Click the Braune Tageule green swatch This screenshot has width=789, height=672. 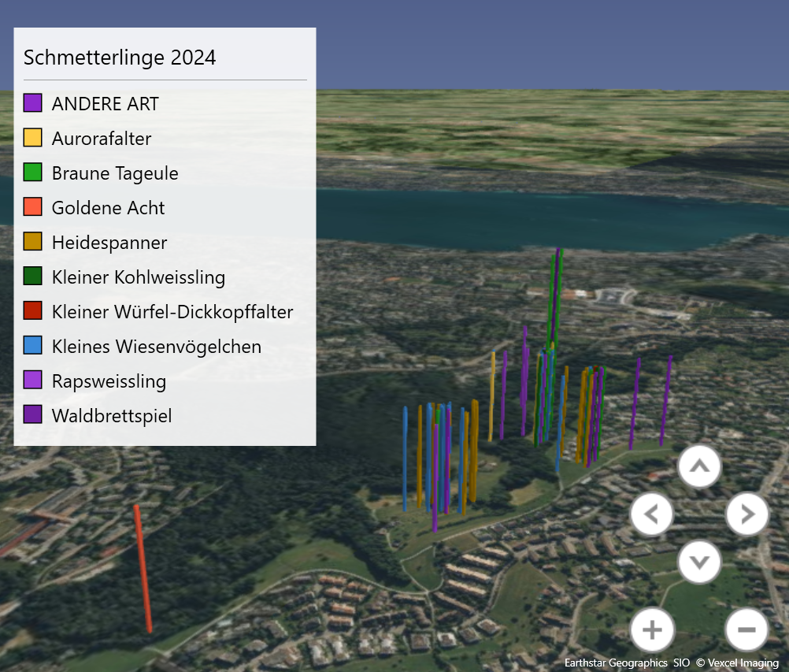pos(33,173)
